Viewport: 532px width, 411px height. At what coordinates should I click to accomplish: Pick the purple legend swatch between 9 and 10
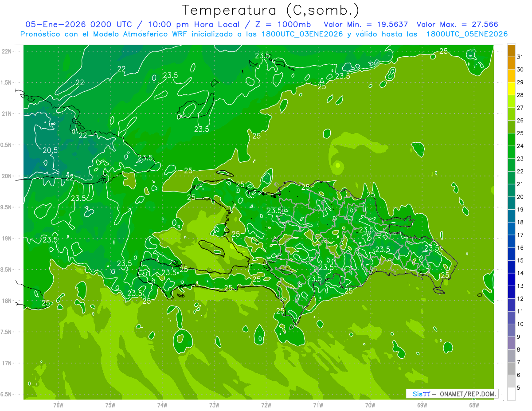511,331
